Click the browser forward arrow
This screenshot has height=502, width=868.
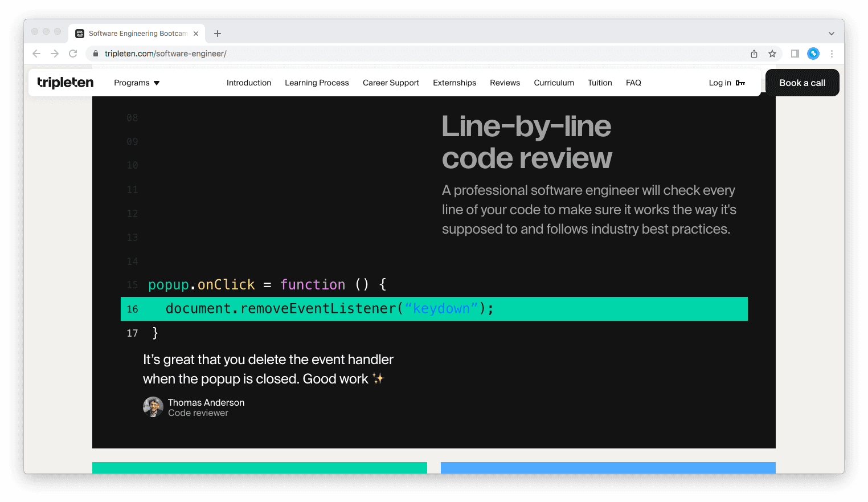click(x=55, y=54)
